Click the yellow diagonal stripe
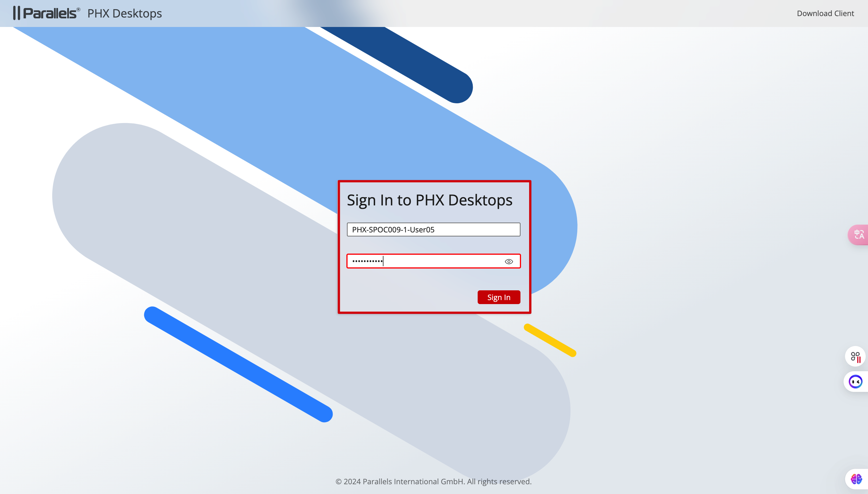 coord(550,340)
